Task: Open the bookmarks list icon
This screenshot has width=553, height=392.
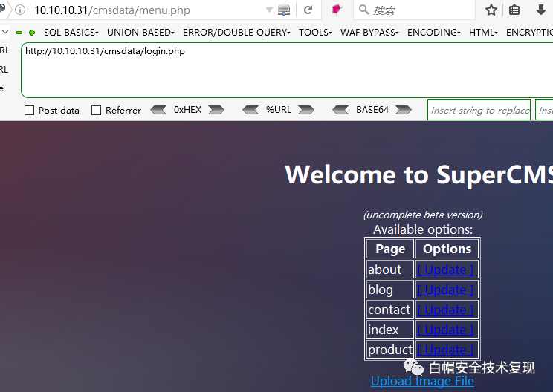Action: coord(514,10)
